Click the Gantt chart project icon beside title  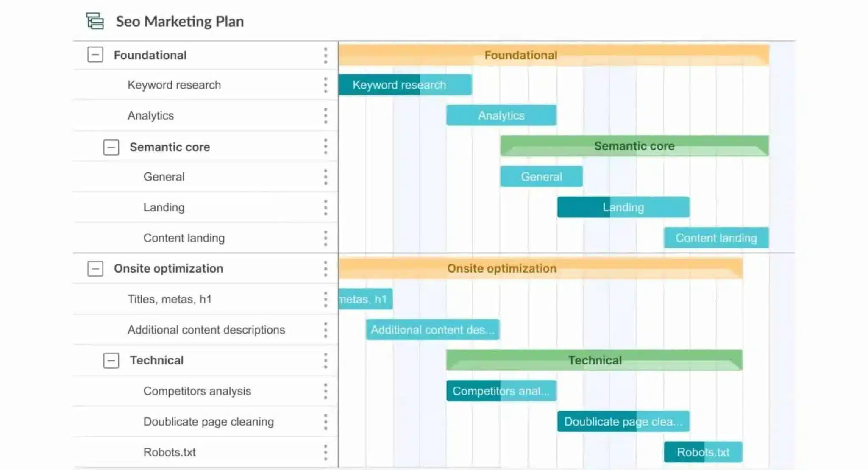[x=95, y=21]
